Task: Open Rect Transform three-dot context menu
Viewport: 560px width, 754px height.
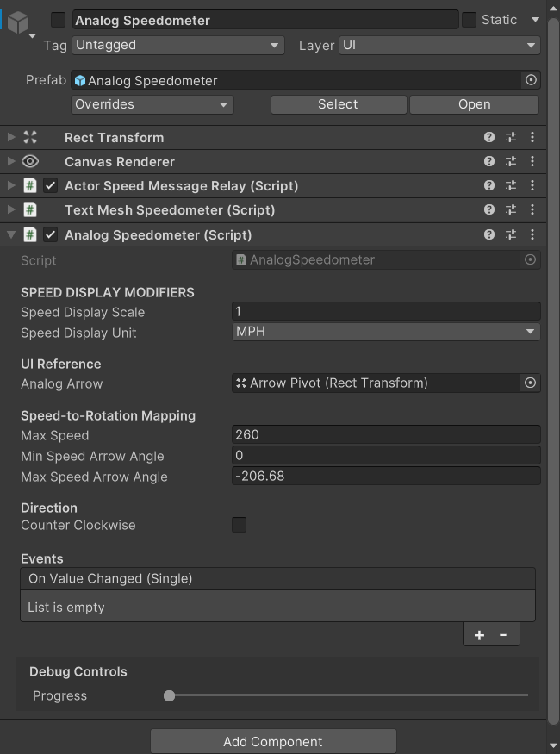Action: pyautogui.click(x=532, y=138)
